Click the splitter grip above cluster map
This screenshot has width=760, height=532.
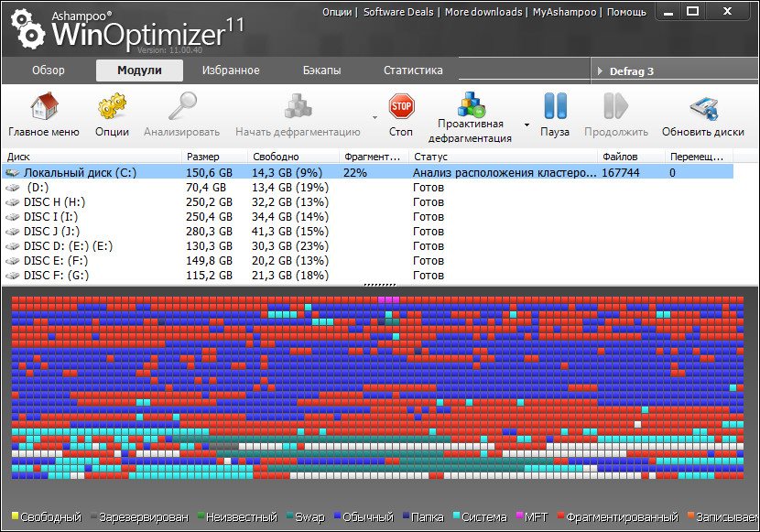click(380, 285)
